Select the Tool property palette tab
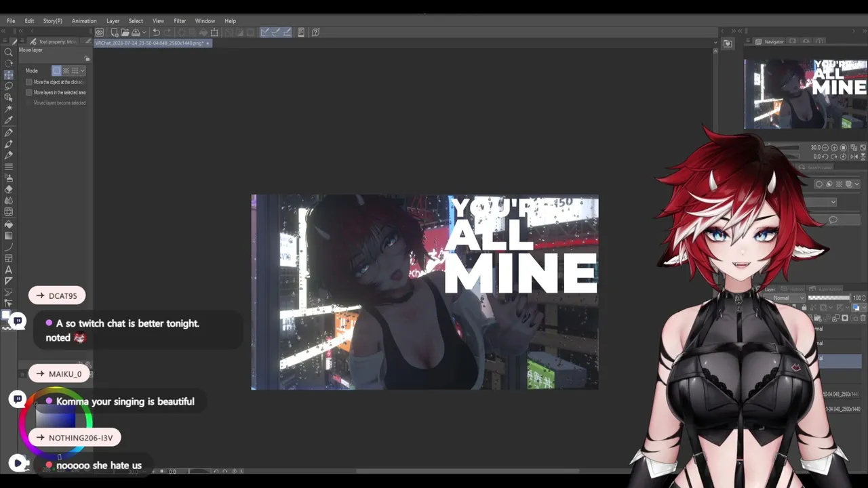868x488 pixels. (54, 42)
